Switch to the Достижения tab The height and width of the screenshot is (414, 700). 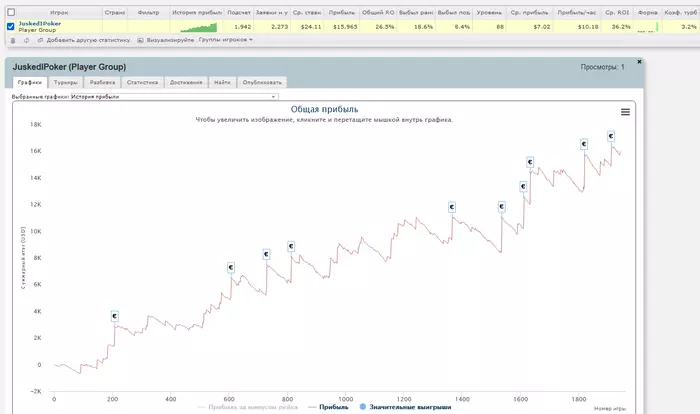pos(186,82)
